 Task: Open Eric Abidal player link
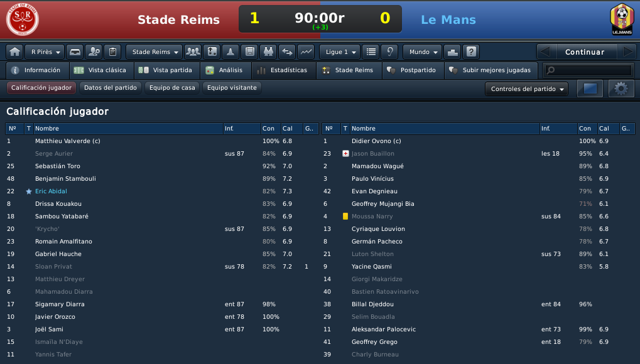tap(51, 191)
